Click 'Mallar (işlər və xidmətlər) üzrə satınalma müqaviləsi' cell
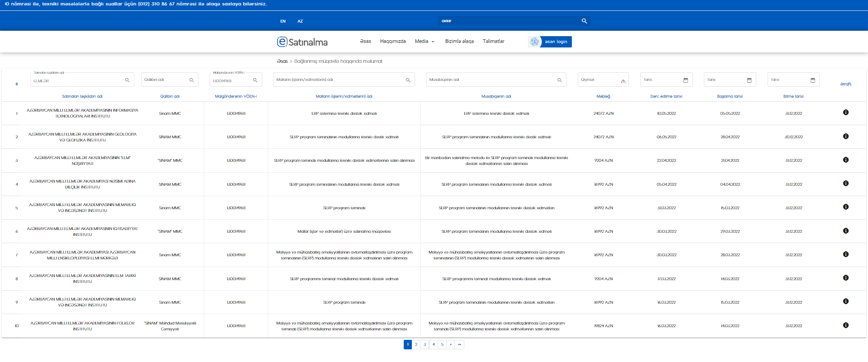The height and width of the screenshot is (362, 868). click(344, 231)
